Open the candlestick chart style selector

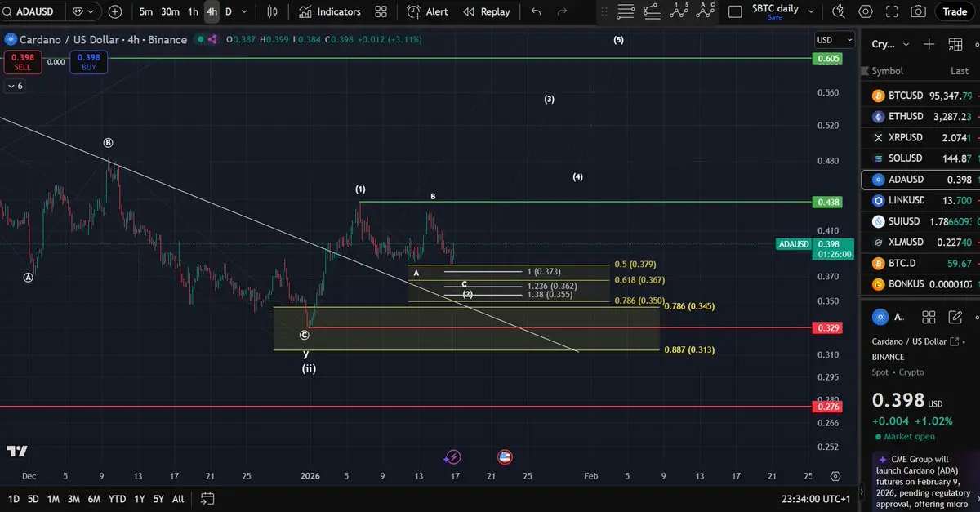click(x=273, y=11)
